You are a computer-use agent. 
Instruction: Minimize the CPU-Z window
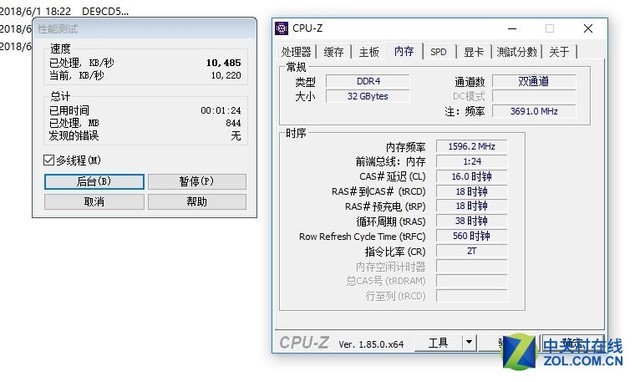[x=512, y=29]
